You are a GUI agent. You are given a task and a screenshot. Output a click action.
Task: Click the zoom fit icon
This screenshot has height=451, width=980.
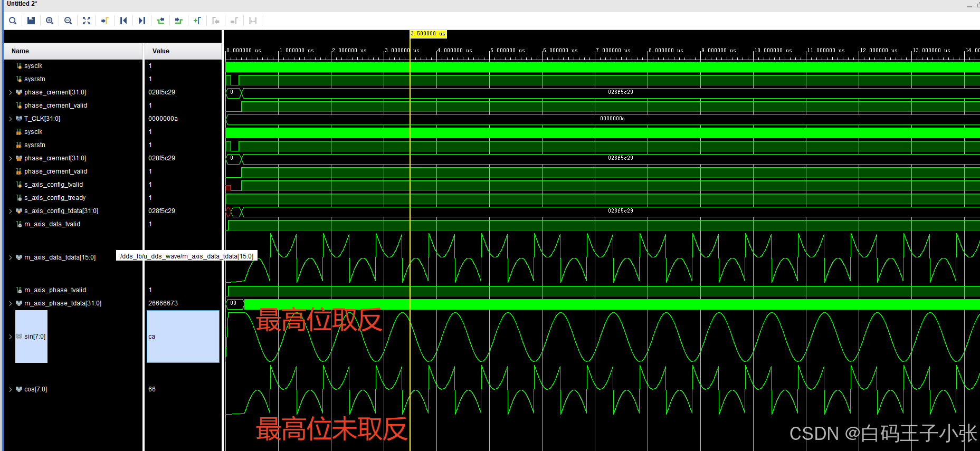point(87,21)
